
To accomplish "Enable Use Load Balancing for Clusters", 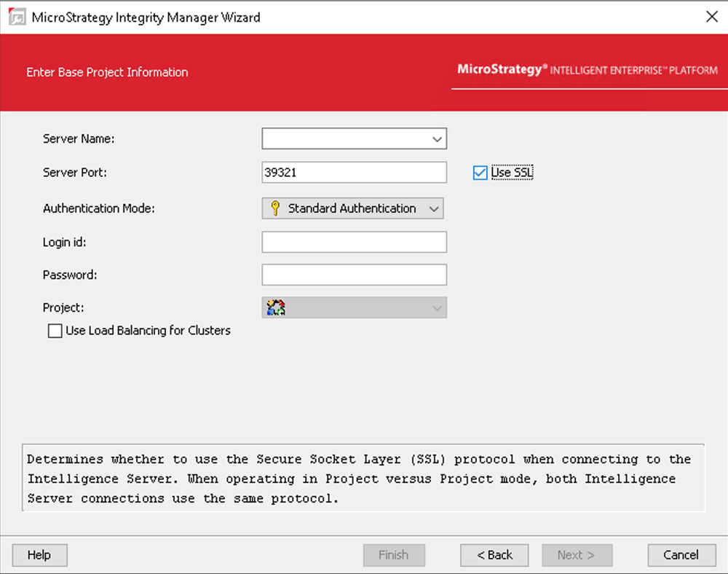I will click(x=55, y=331).
